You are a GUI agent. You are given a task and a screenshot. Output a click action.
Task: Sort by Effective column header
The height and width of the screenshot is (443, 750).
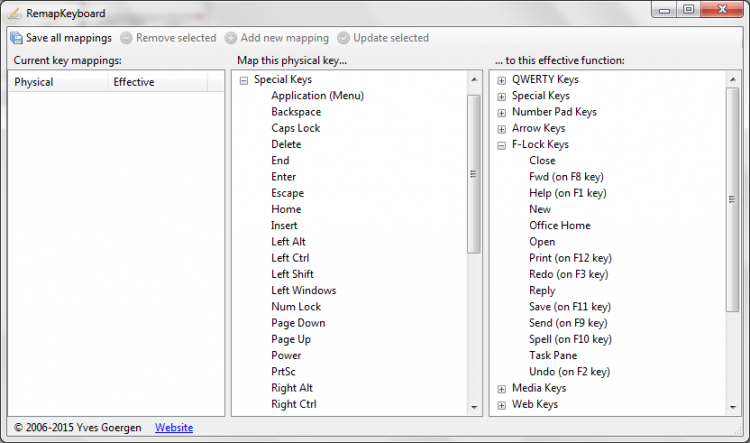[157, 82]
